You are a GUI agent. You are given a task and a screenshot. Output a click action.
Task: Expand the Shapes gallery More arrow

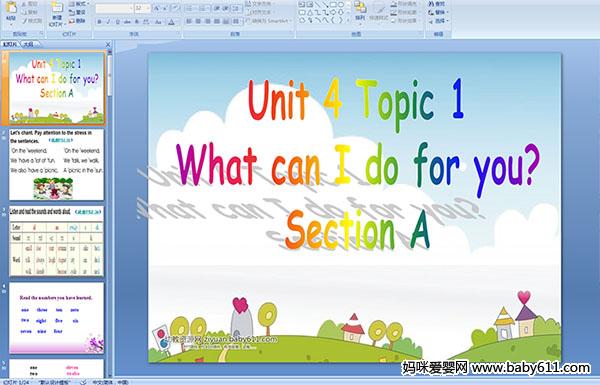click(x=348, y=20)
